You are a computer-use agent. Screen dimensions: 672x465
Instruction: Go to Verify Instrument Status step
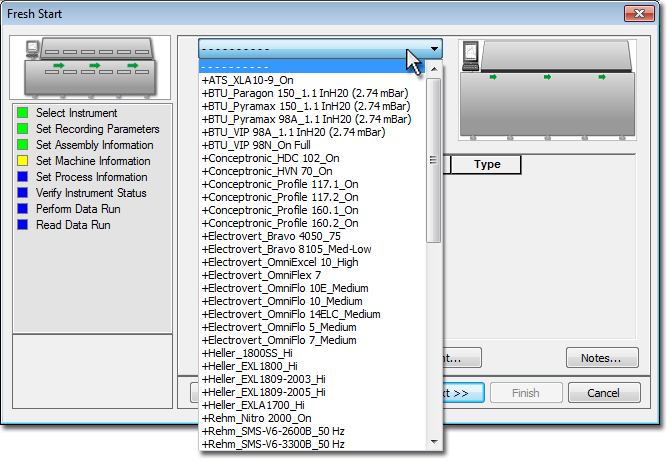tap(91, 193)
